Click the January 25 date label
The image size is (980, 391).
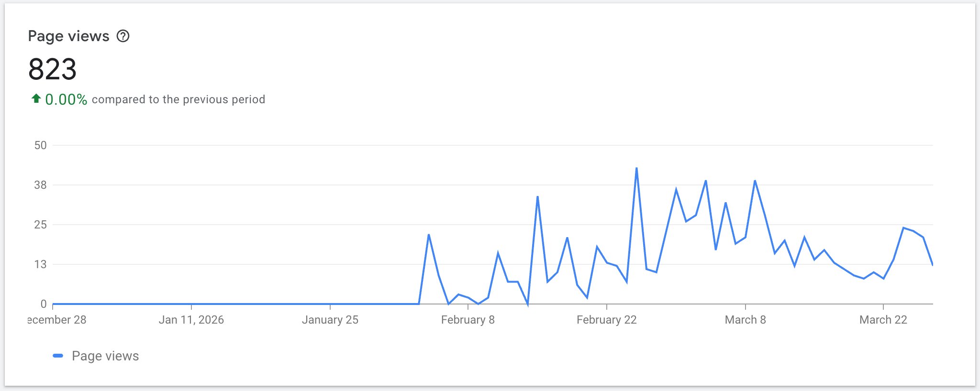click(x=330, y=320)
